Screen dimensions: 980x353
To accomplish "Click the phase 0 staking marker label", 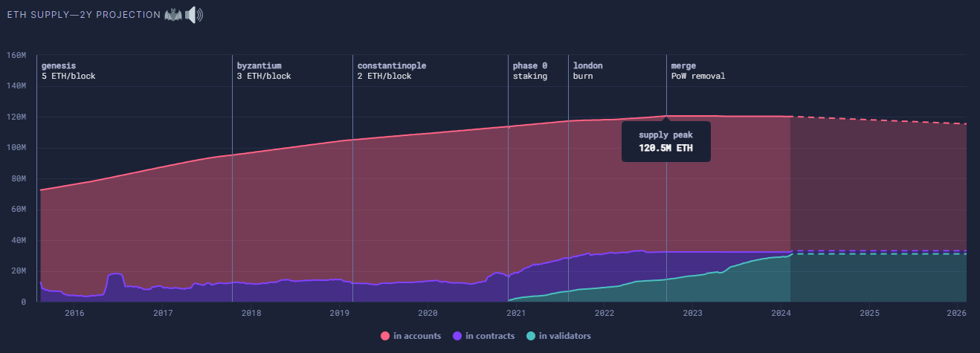I will (x=530, y=71).
